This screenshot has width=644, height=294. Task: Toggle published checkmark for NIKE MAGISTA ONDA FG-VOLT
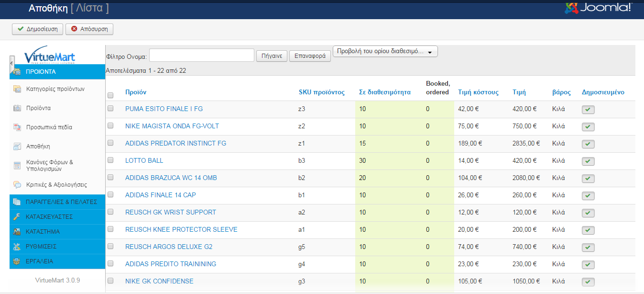pos(588,127)
